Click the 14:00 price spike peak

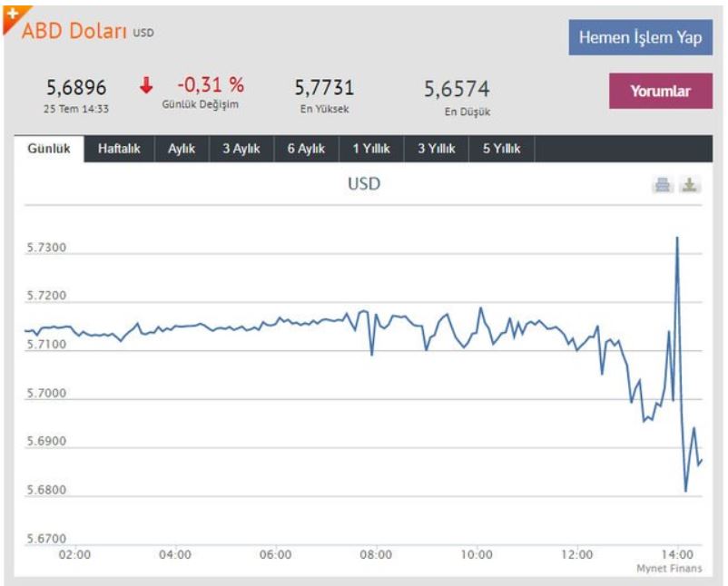pos(677,239)
